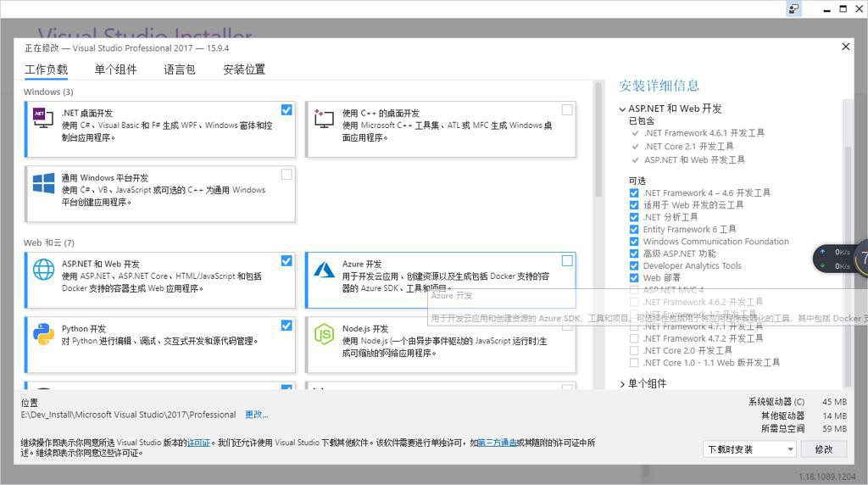This screenshot has height=485, width=868.
Task: Uncheck the Web 部署 option
Action: coord(634,278)
